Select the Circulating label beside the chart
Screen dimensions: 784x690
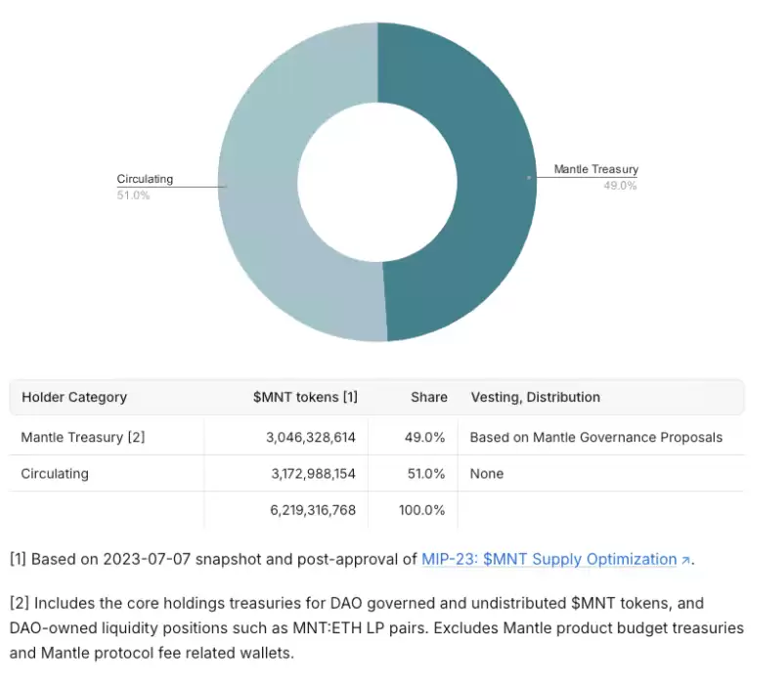click(145, 179)
